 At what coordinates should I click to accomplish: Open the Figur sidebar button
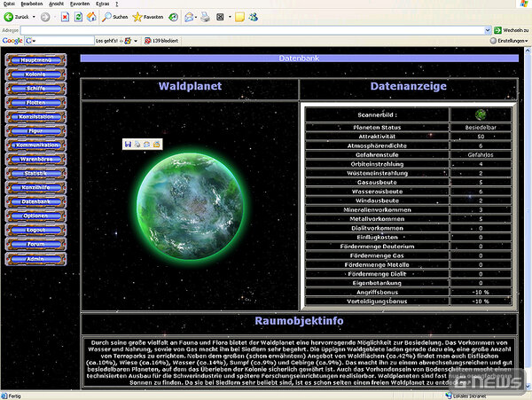pos(35,130)
